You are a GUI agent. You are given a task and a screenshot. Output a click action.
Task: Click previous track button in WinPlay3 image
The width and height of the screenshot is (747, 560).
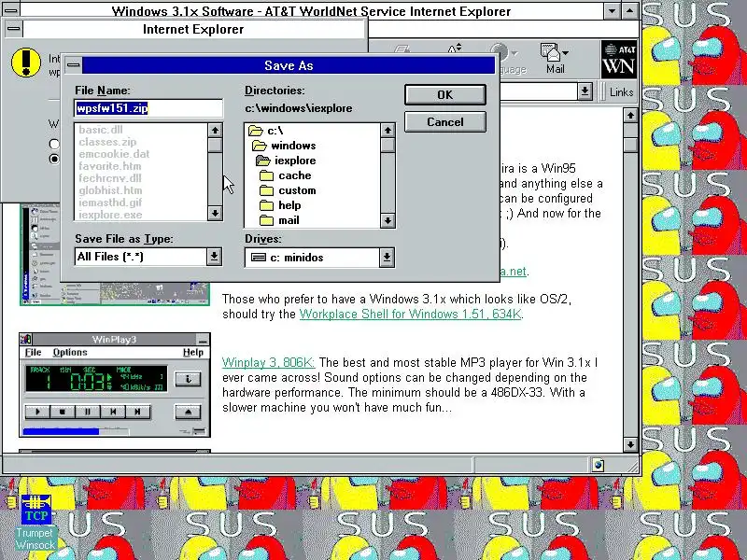(x=112, y=412)
